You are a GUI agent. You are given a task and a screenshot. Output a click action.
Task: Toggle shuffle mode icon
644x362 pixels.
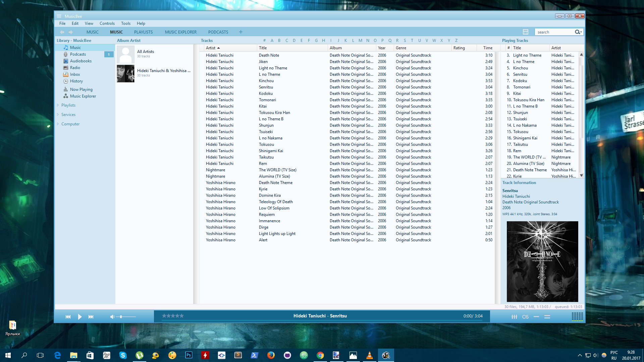point(547,317)
